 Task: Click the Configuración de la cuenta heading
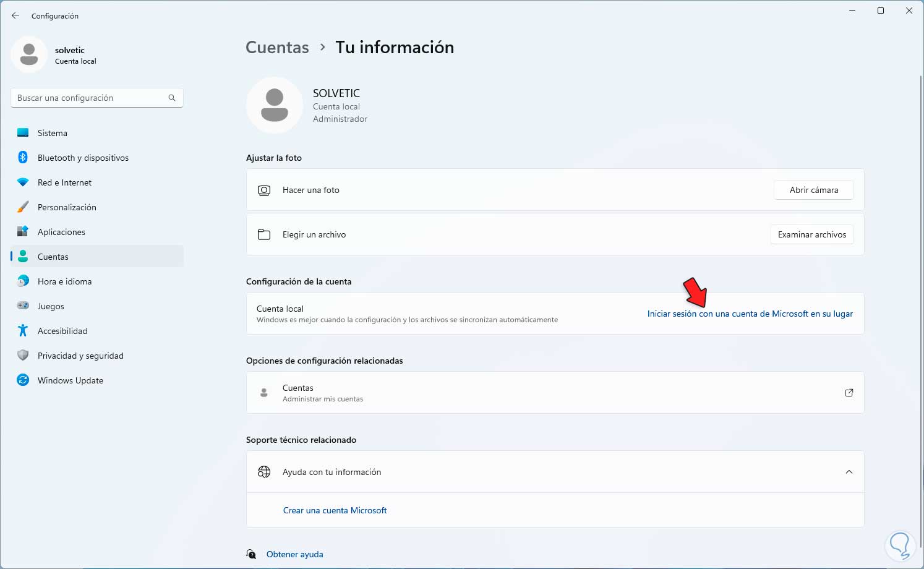pyautogui.click(x=299, y=281)
